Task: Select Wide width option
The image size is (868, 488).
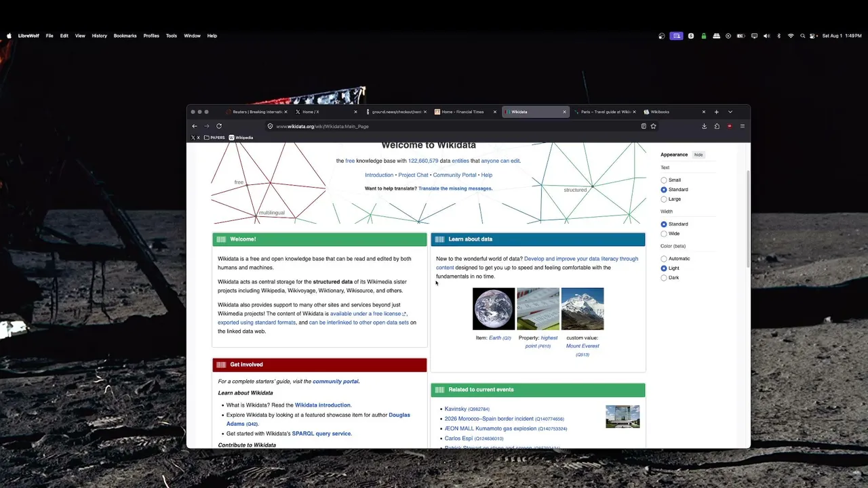Action: click(x=664, y=234)
